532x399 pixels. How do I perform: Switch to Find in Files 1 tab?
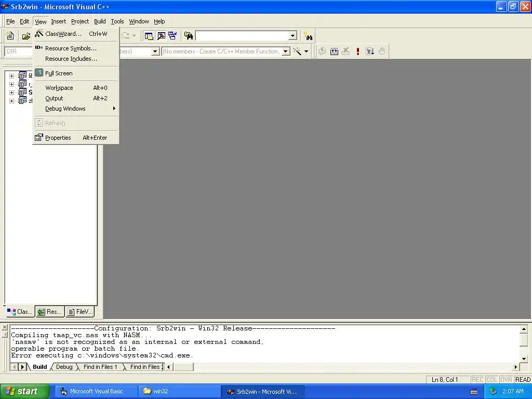click(x=100, y=367)
